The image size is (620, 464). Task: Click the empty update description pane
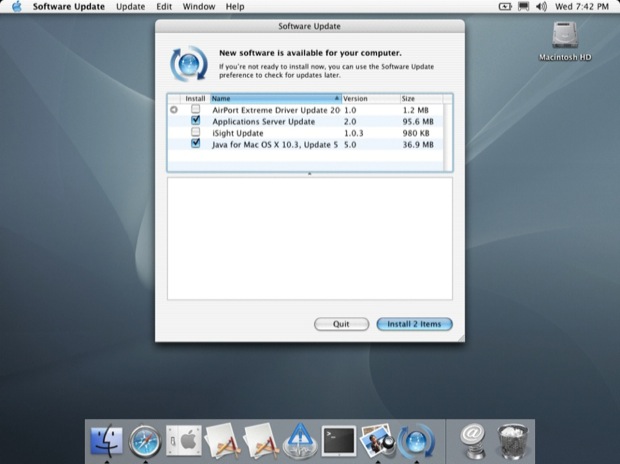coord(310,239)
